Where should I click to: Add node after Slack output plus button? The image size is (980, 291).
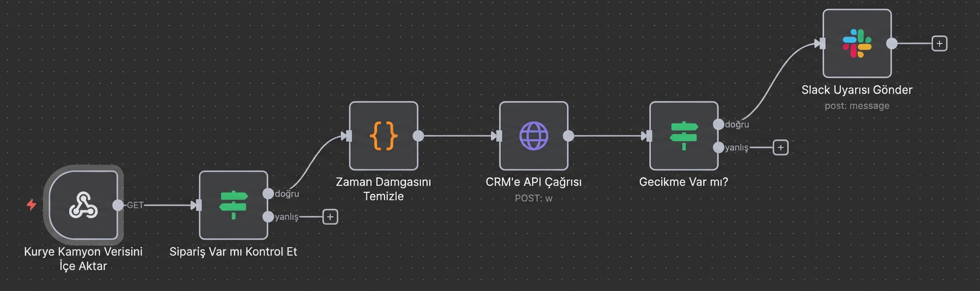click(939, 43)
